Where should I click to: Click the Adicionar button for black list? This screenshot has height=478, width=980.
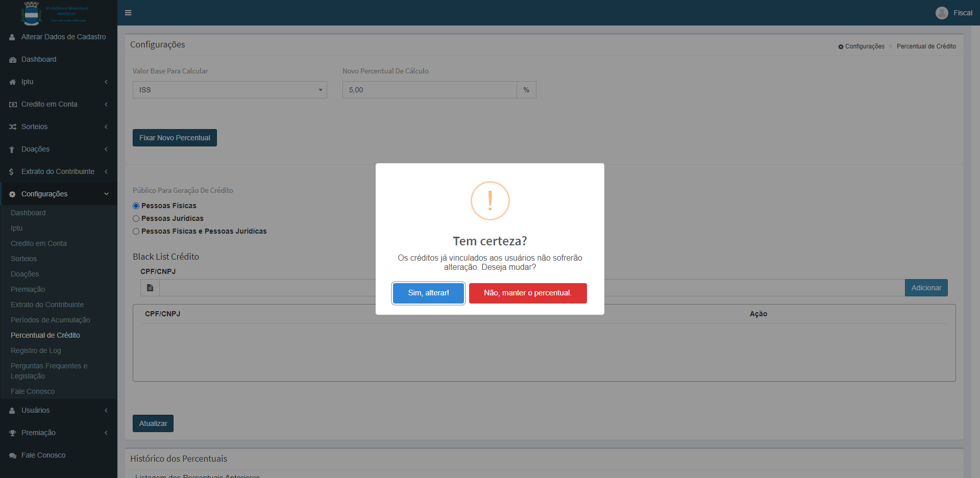point(926,288)
